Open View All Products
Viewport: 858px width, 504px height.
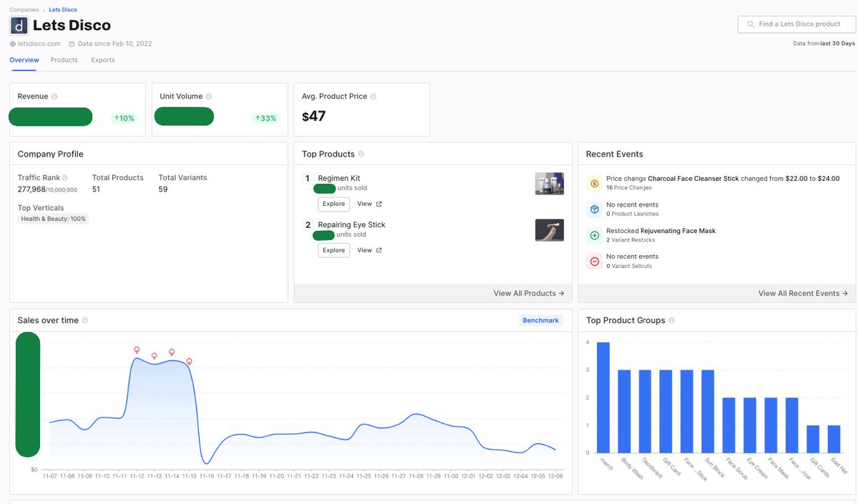click(x=528, y=293)
